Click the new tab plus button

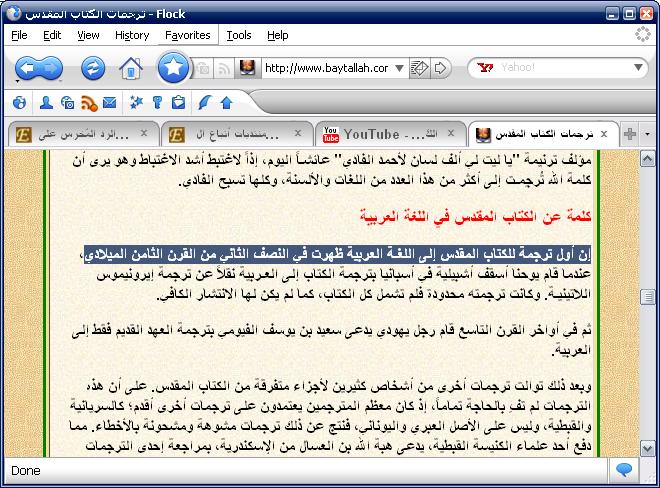[x=630, y=134]
